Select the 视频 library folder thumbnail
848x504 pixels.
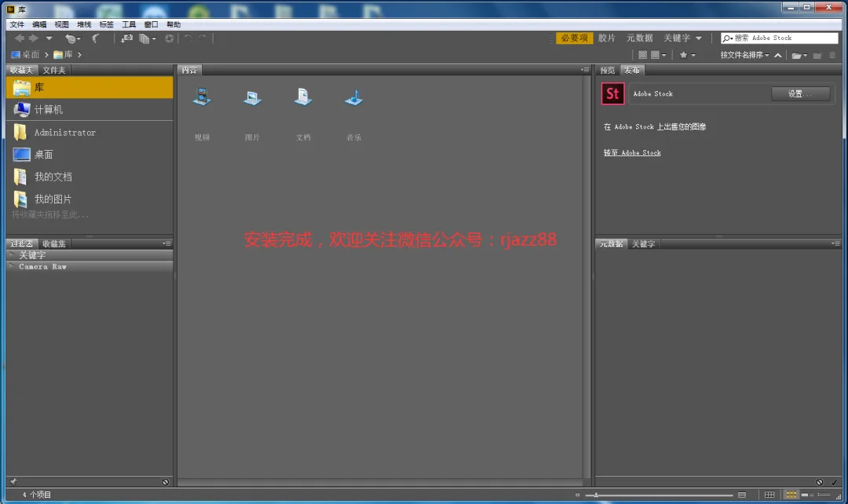coord(203,98)
